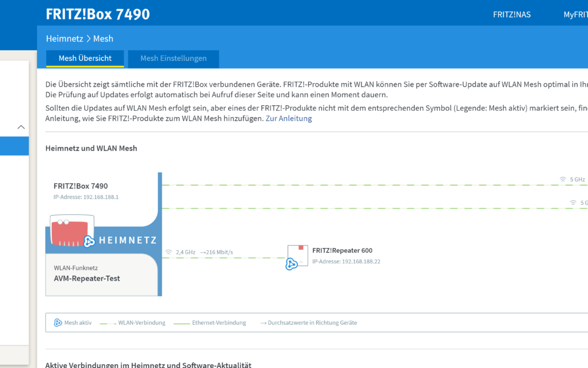Click the Ethernet-Verbindung legend text
This screenshot has height=368, width=588.
[x=219, y=323]
